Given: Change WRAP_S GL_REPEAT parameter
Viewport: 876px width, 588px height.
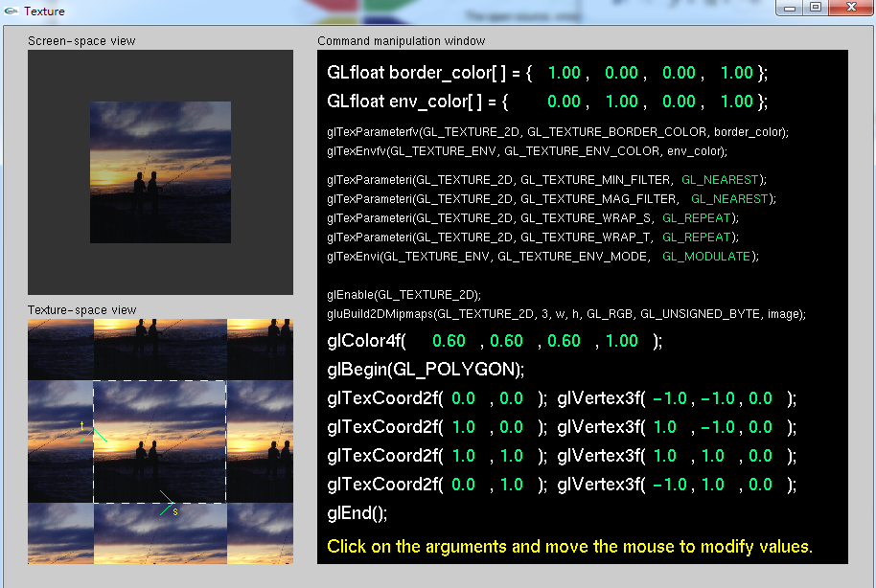Looking at the screenshot, I should [697, 217].
